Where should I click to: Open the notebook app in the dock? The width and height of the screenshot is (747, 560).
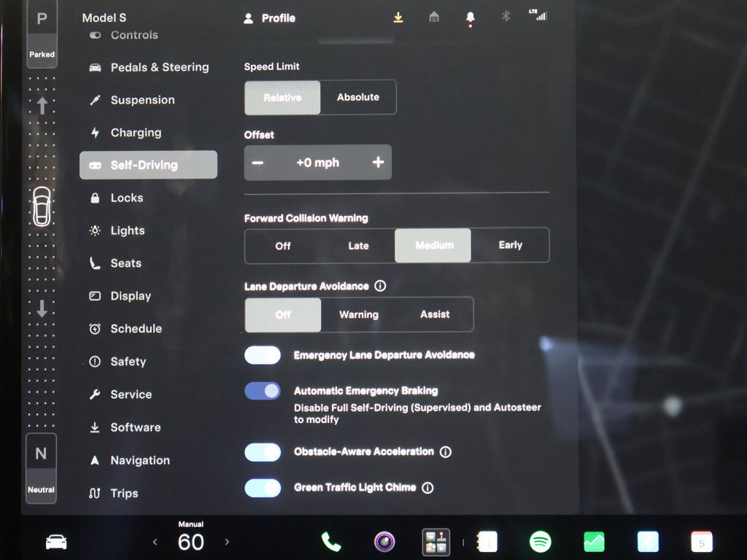pos(487,542)
